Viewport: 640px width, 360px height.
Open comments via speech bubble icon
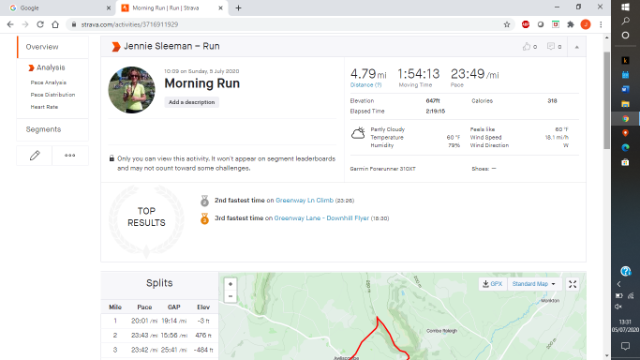(551, 47)
